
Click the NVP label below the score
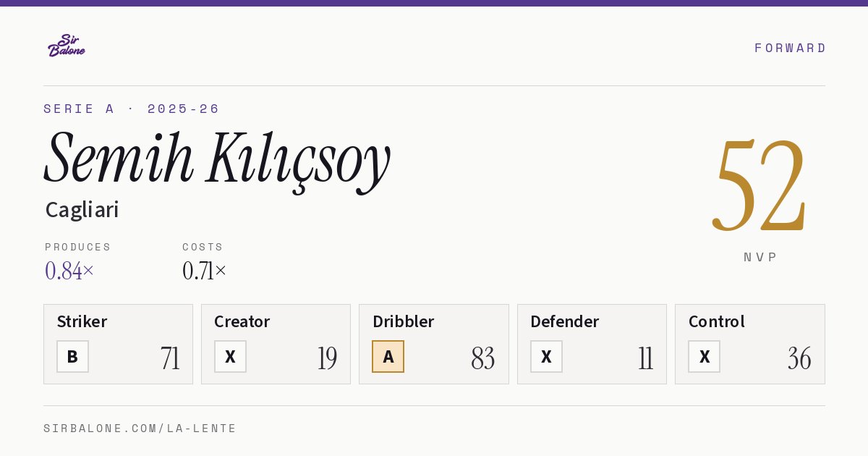coord(761,257)
